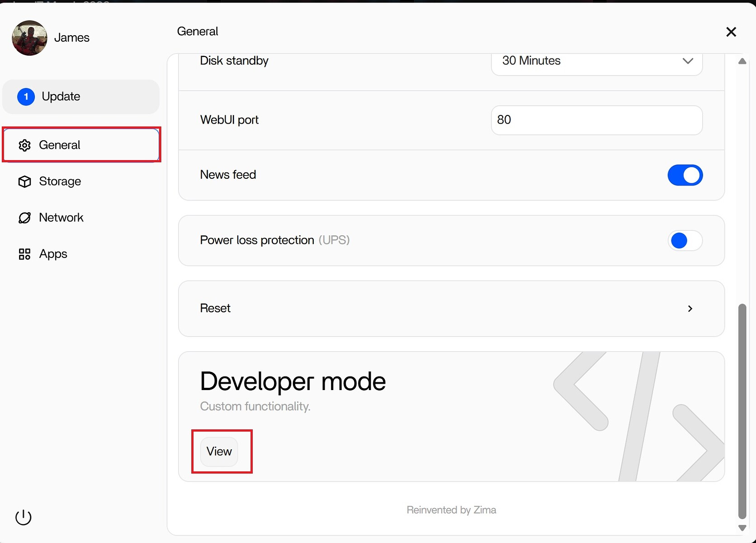This screenshot has width=756, height=543.
Task: Click the blue update badge icon
Action: point(26,97)
